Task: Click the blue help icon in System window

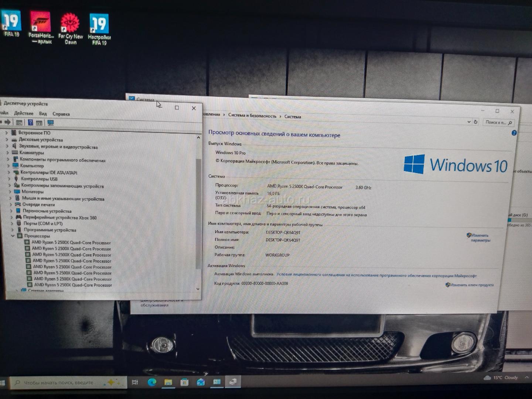Action: coord(514,133)
